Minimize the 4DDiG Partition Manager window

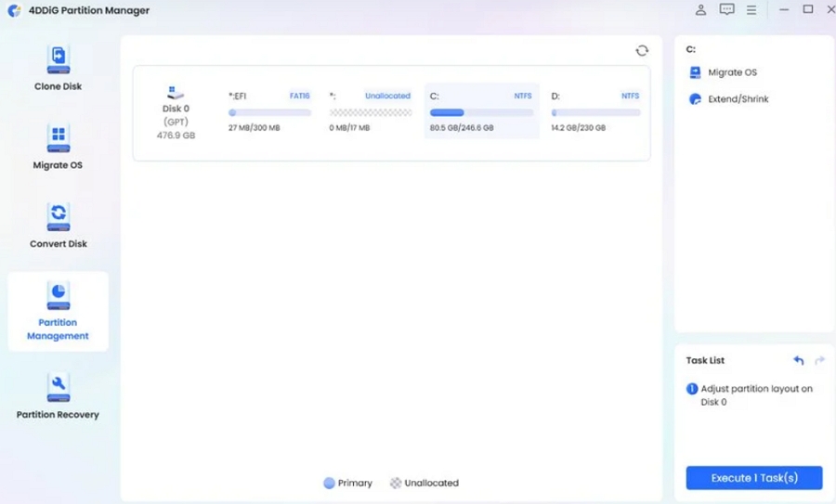tap(784, 9)
